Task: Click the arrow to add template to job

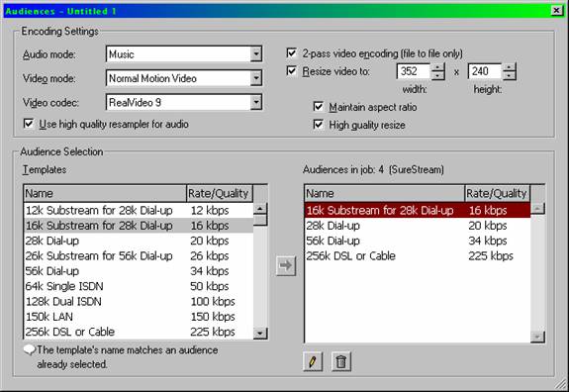Action: pyautogui.click(x=286, y=265)
